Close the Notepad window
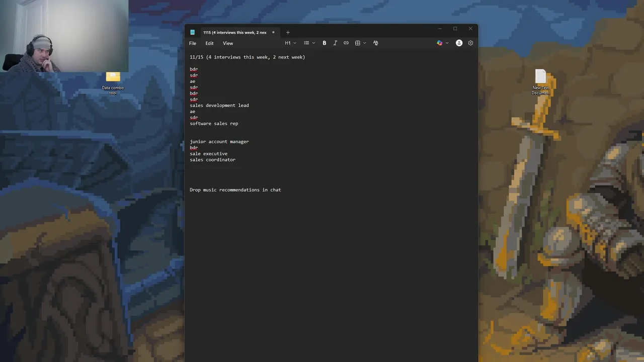 (x=470, y=29)
